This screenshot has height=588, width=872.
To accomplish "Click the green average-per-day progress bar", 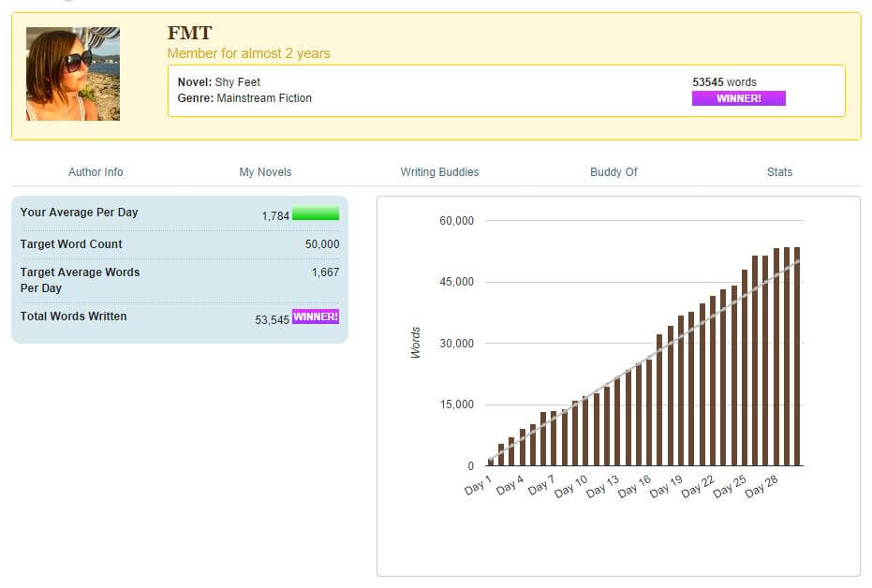I will [x=316, y=213].
